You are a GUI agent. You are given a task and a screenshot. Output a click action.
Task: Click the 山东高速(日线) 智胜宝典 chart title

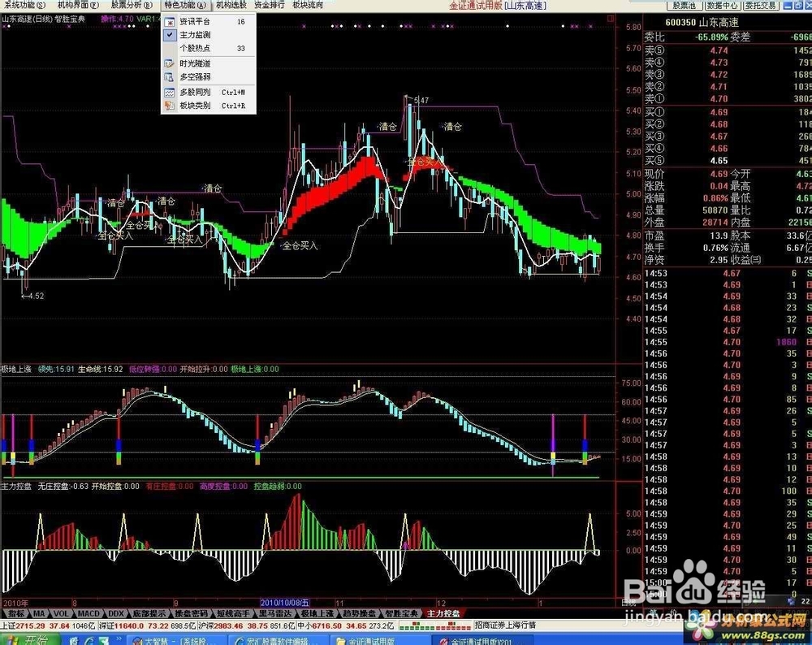point(44,19)
